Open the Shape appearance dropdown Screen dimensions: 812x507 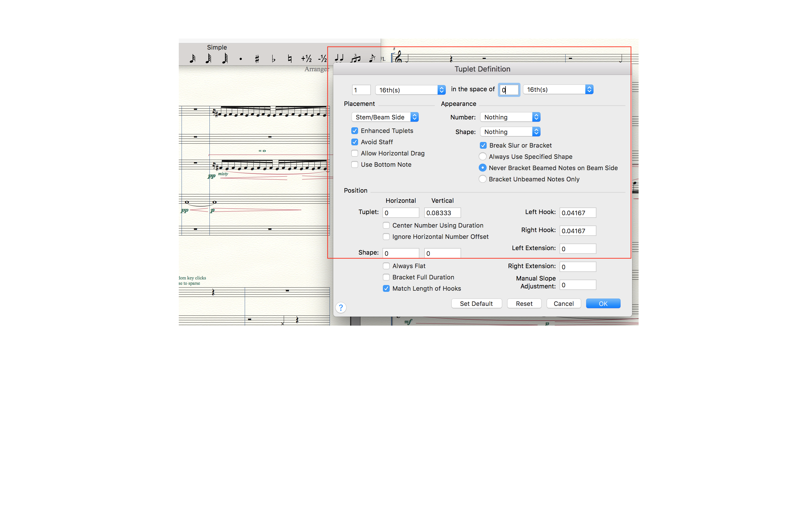[510, 132]
